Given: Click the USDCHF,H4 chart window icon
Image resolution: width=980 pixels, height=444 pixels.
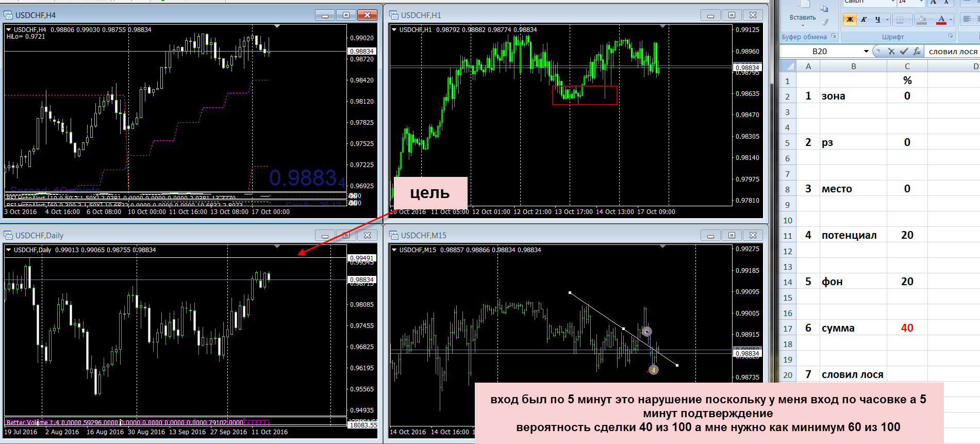Looking at the screenshot, I should tap(9, 15).
